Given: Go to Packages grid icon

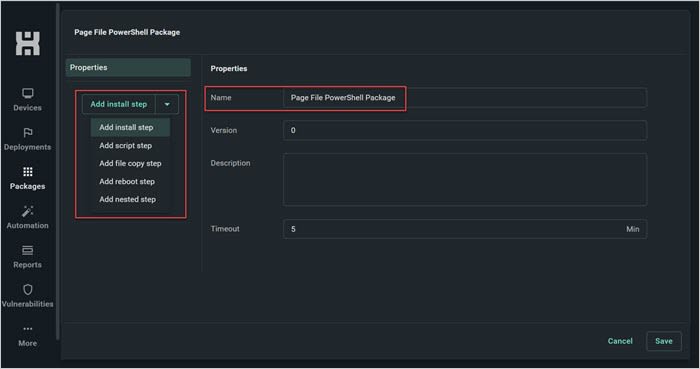Looking at the screenshot, I should coord(28,172).
